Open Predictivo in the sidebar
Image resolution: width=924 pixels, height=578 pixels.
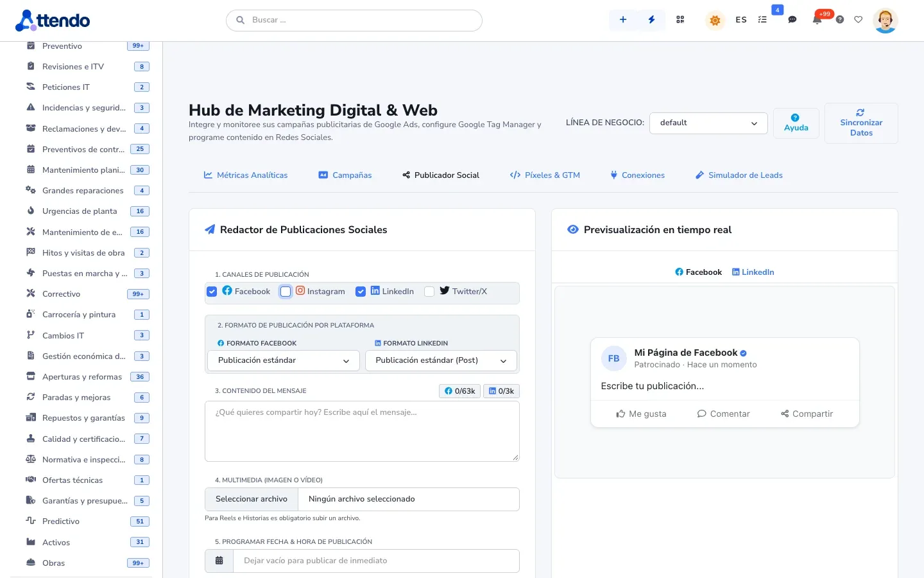[x=87, y=521]
